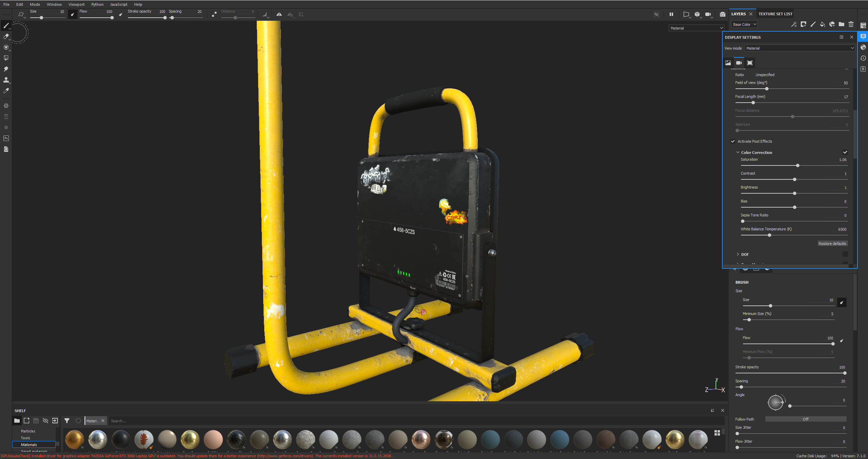Click the Export to Photoshop icon
The width and height of the screenshot is (868, 459).
pos(6,138)
